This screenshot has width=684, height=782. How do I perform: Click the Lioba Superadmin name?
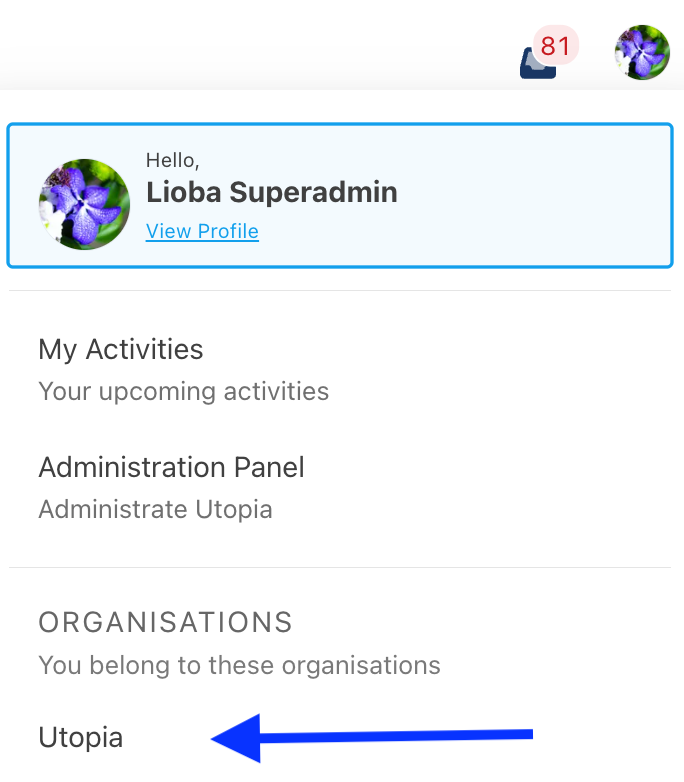(271, 192)
